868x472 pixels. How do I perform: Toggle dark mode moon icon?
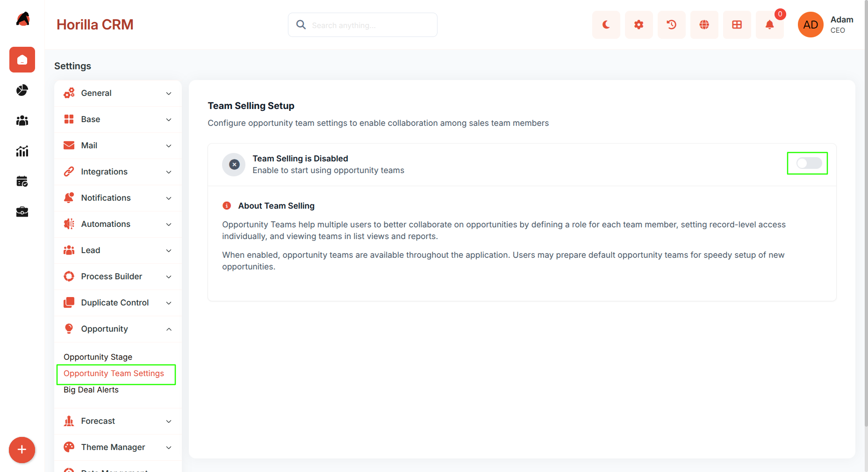tap(606, 25)
